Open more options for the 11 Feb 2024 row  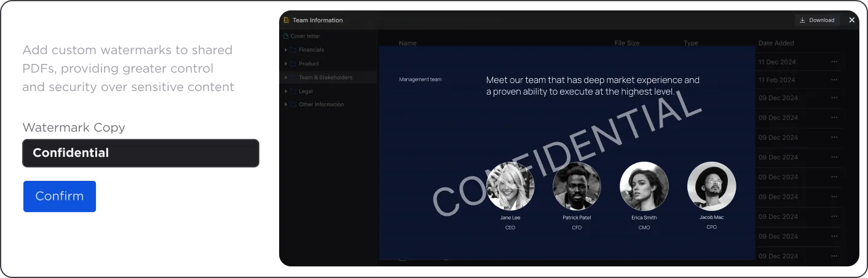pos(834,80)
